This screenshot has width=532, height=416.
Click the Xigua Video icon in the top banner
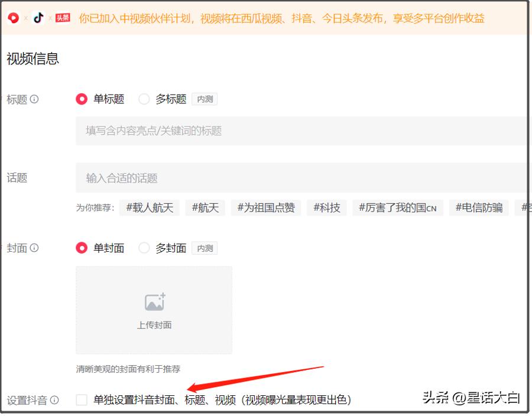tap(13, 17)
